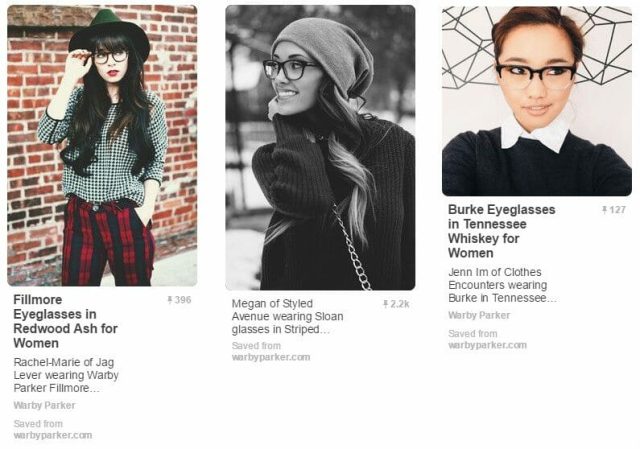This screenshot has height=449, width=640.
Task: Click the 2.2k saves count
Action: click(x=400, y=304)
